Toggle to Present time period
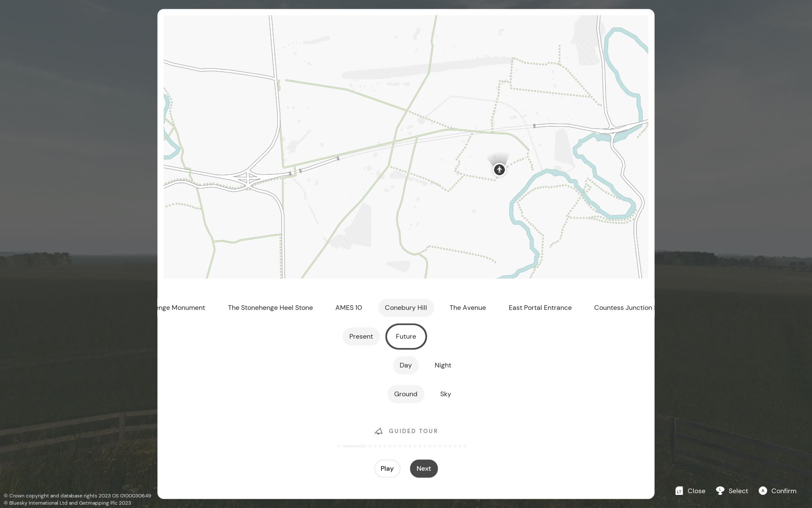The width and height of the screenshot is (812, 508). pyautogui.click(x=361, y=337)
